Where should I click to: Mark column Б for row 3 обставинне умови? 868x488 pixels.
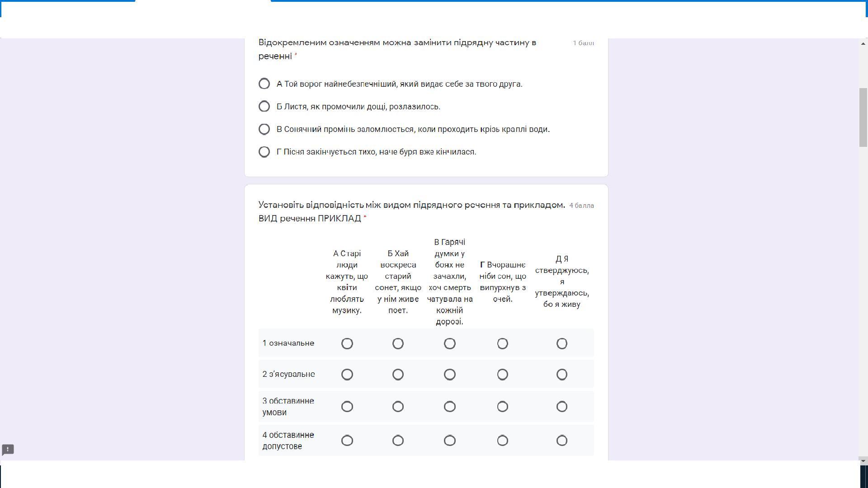398,407
